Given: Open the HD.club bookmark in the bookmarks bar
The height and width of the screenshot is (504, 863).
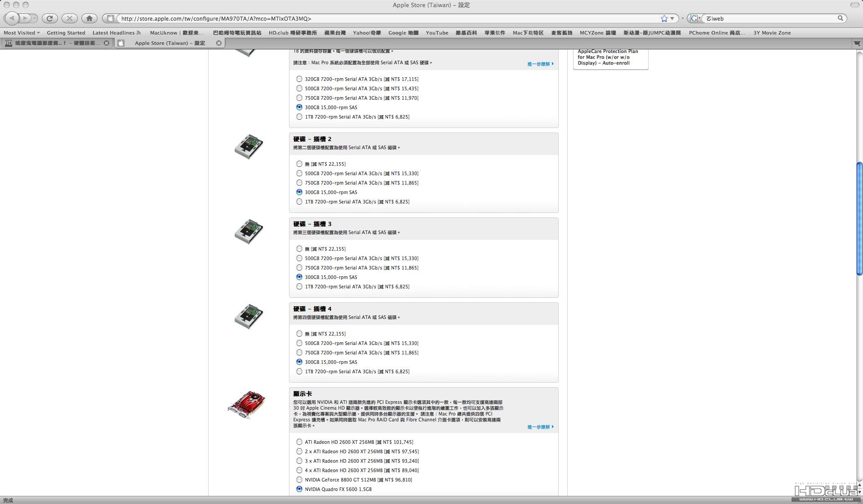Looking at the screenshot, I should point(293,33).
